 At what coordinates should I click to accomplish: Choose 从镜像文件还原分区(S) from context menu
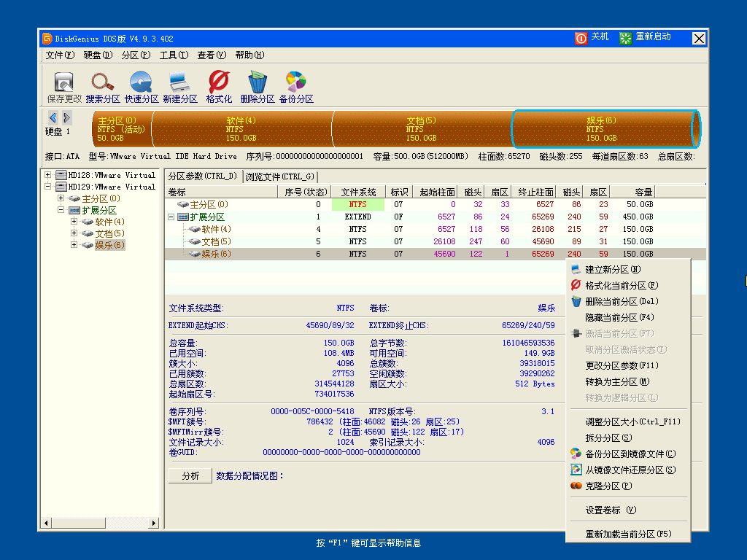pyautogui.click(x=628, y=470)
